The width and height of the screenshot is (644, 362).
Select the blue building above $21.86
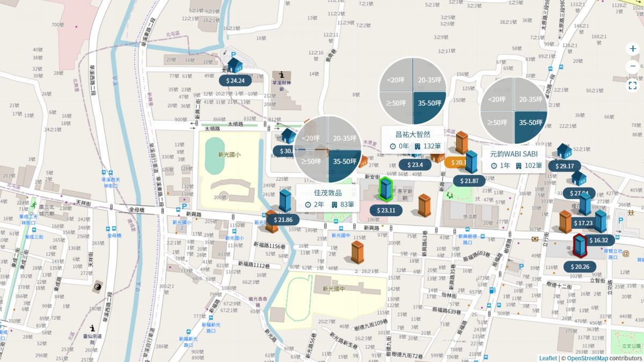coord(284,200)
